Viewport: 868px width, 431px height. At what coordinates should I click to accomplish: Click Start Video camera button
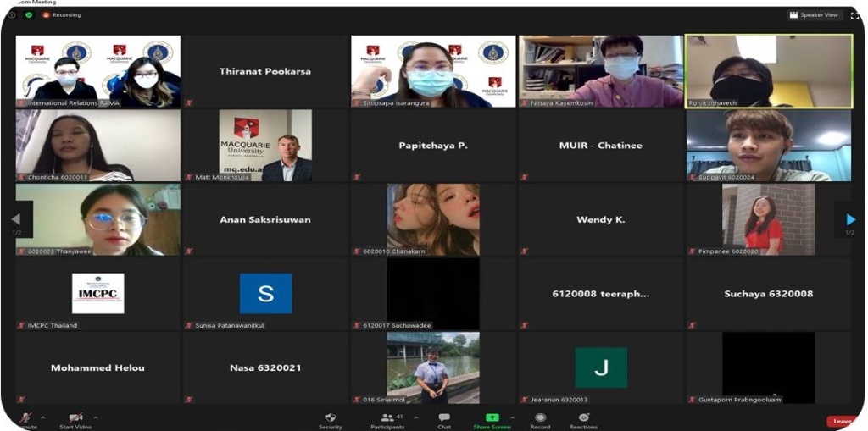point(76,417)
